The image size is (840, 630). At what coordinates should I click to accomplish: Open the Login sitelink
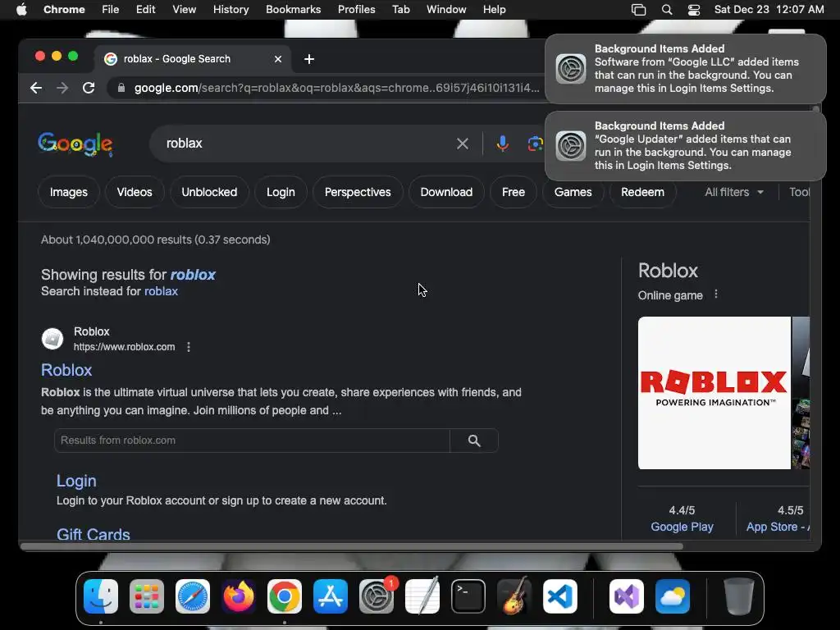[76, 481]
